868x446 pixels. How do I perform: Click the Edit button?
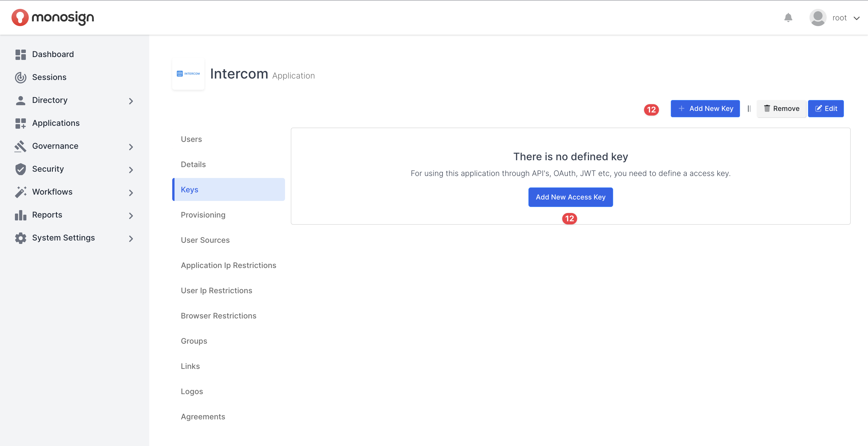tap(826, 108)
